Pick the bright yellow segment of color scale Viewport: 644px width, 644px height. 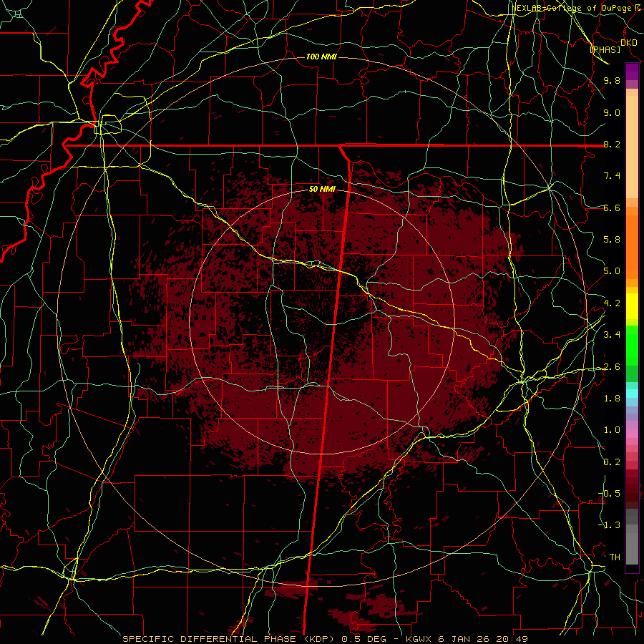[632, 306]
